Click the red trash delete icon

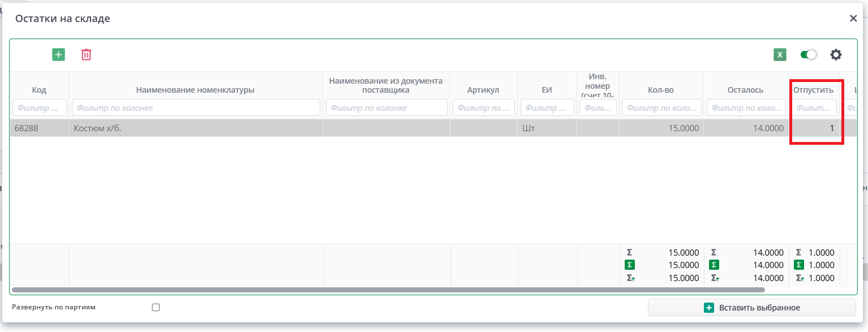(x=86, y=54)
